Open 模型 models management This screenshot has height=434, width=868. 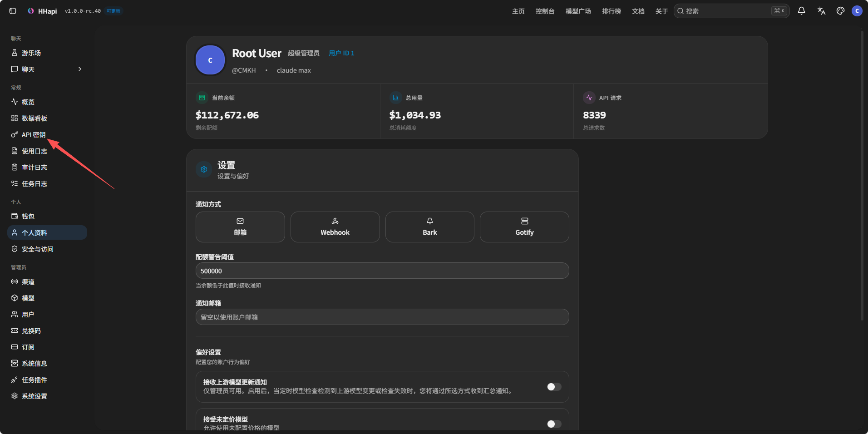pos(47,298)
